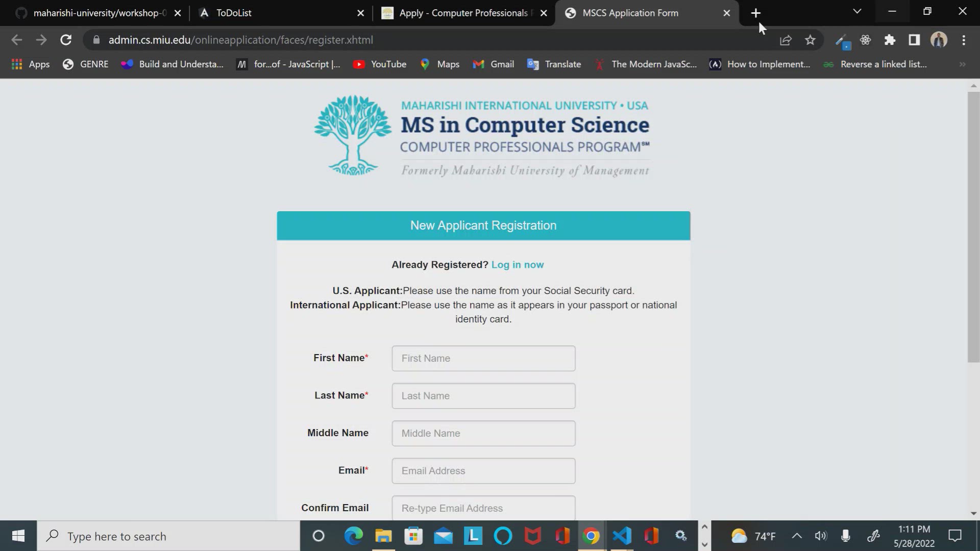Close the Apply - Computer Professionals tab

click(544, 13)
